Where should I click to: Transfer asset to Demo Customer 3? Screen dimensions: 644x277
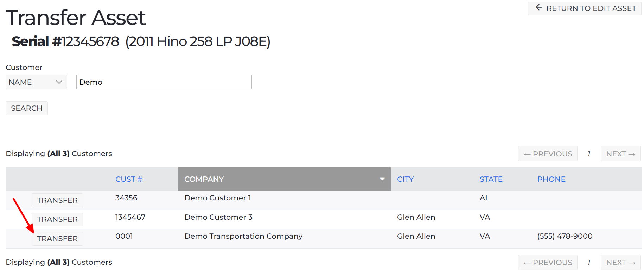[57, 219]
